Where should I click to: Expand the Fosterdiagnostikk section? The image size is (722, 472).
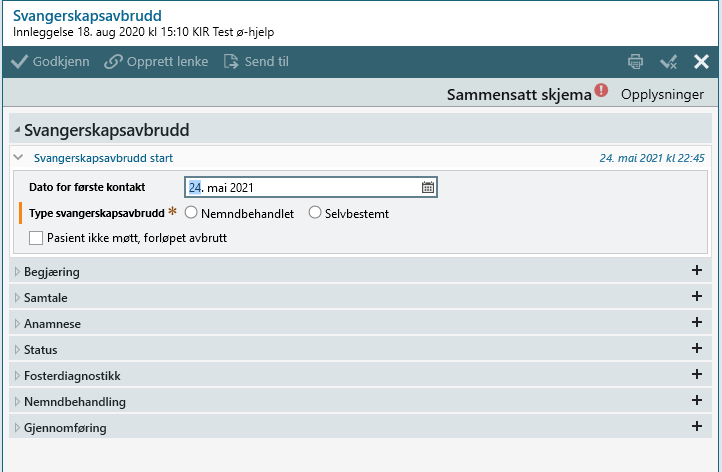point(17,376)
